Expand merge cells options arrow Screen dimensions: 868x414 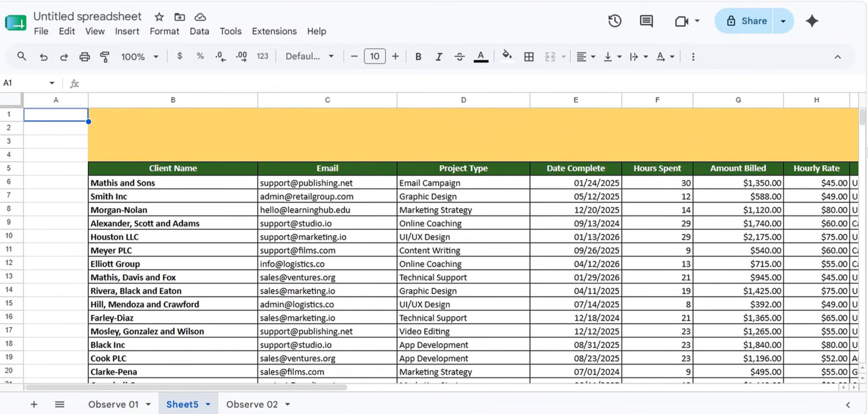click(563, 57)
